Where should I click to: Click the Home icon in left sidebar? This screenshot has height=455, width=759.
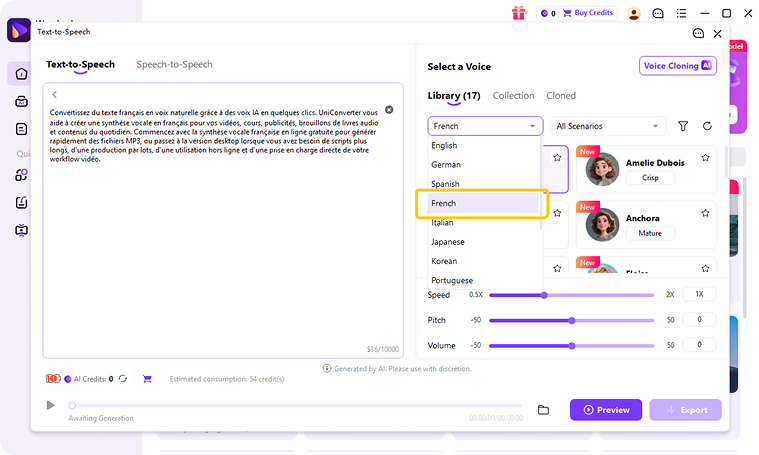21,74
